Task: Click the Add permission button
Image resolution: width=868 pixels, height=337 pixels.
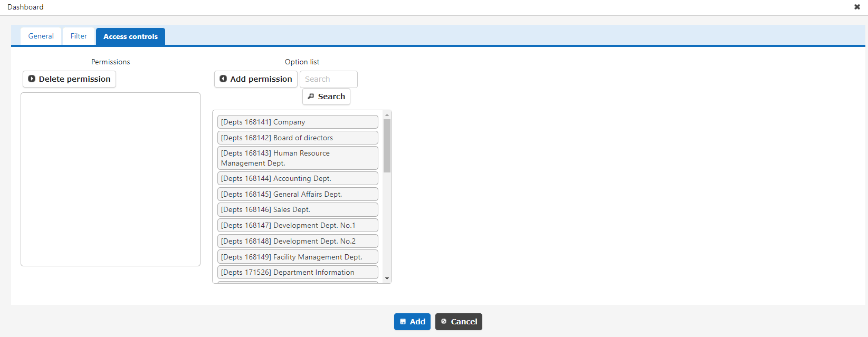Action: [256, 79]
